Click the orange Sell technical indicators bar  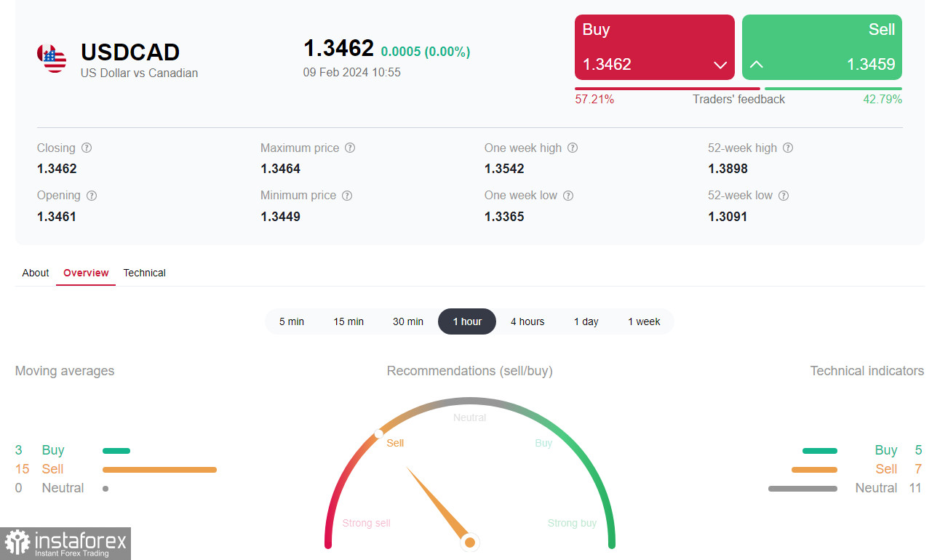[814, 470]
